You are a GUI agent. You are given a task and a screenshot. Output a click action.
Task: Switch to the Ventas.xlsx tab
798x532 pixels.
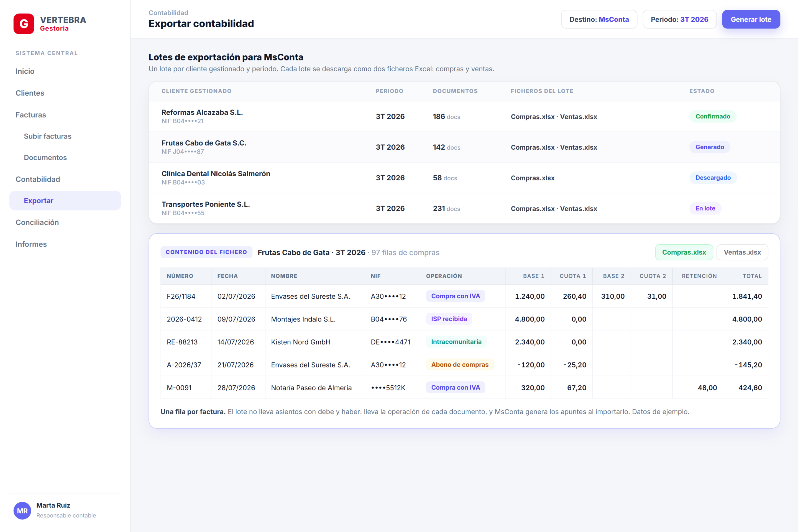coord(742,252)
